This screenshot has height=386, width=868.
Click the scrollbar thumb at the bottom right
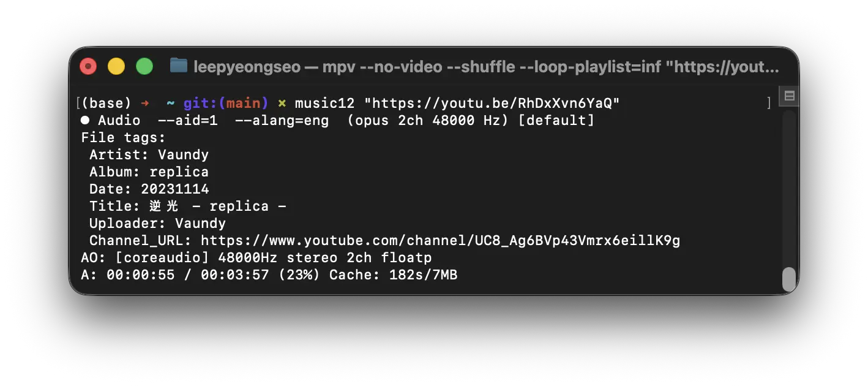pyautogui.click(x=790, y=279)
